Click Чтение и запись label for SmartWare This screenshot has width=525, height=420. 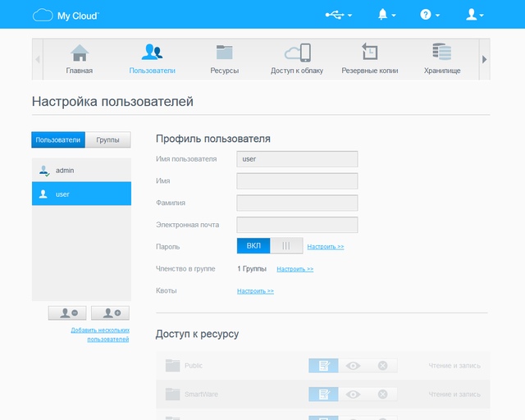click(454, 395)
